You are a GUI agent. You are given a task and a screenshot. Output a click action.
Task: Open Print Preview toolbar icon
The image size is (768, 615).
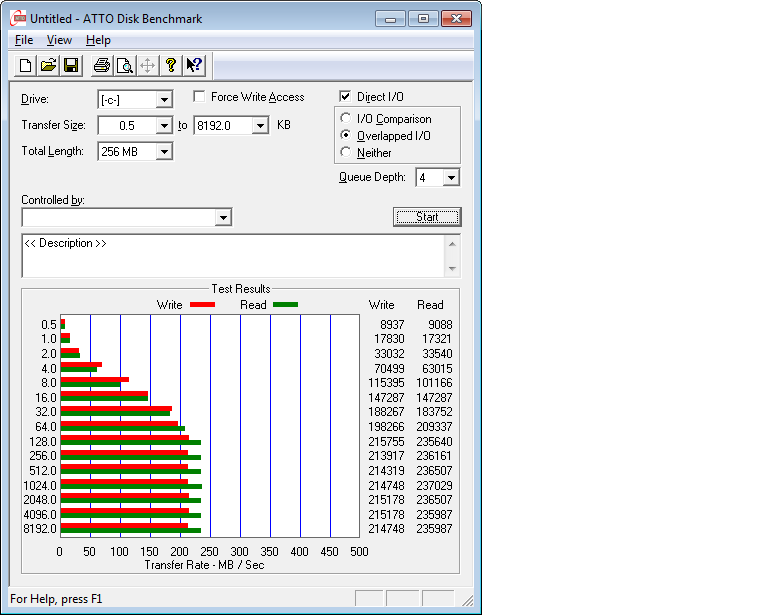(125, 65)
